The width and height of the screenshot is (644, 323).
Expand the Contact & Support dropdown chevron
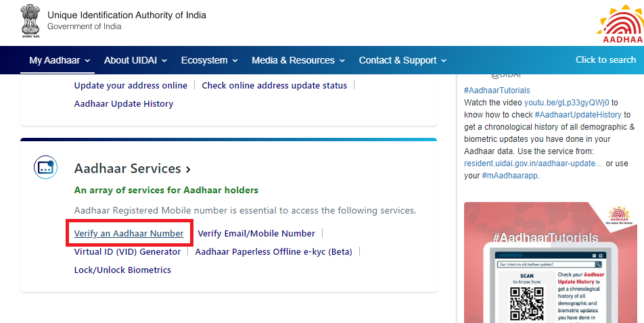tap(444, 61)
